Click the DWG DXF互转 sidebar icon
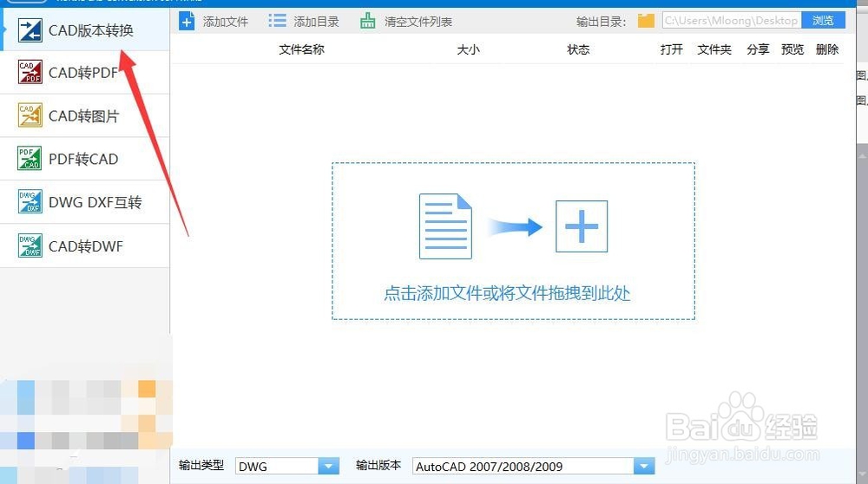868x484 pixels. pos(30,202)
